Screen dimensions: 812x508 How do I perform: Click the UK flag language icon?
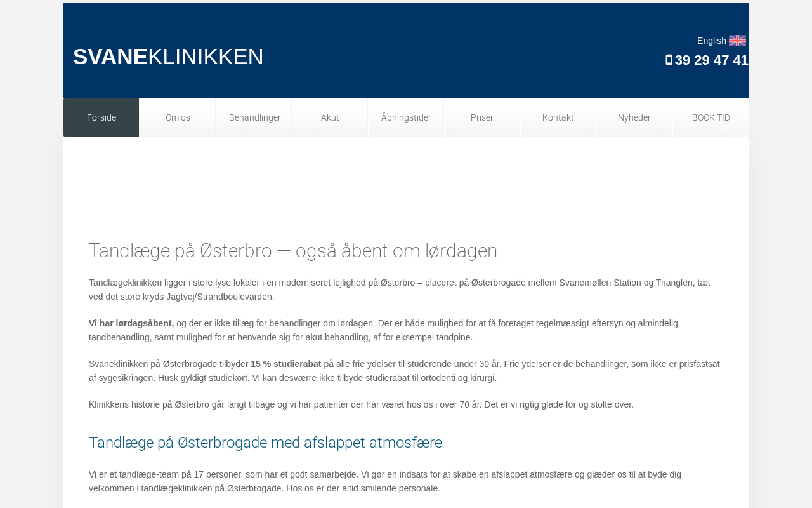(737, 41)
